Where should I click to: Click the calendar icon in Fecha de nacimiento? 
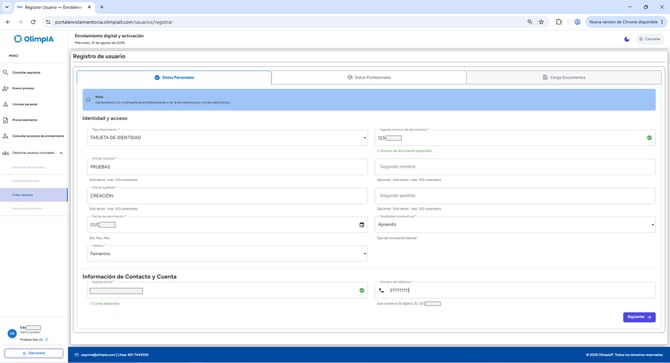[x=361, y=225]
